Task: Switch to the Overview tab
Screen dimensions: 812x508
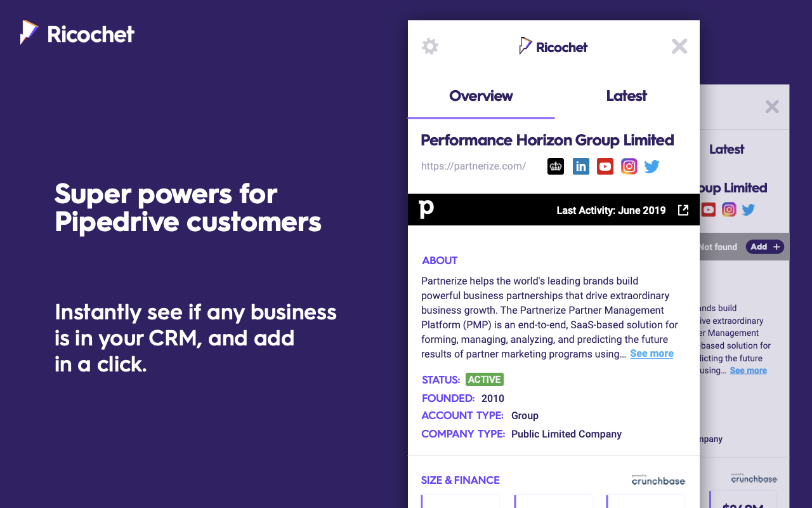Action: coord(481,96)
